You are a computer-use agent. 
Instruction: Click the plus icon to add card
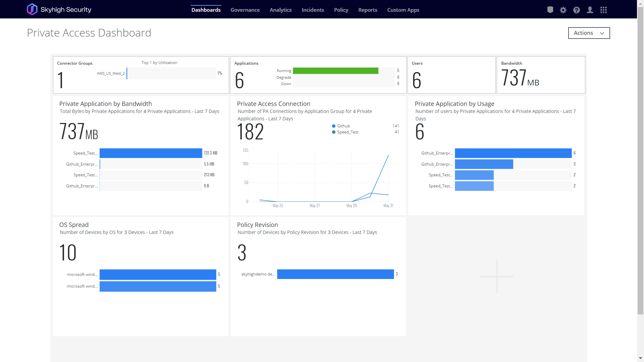(497, 277)
